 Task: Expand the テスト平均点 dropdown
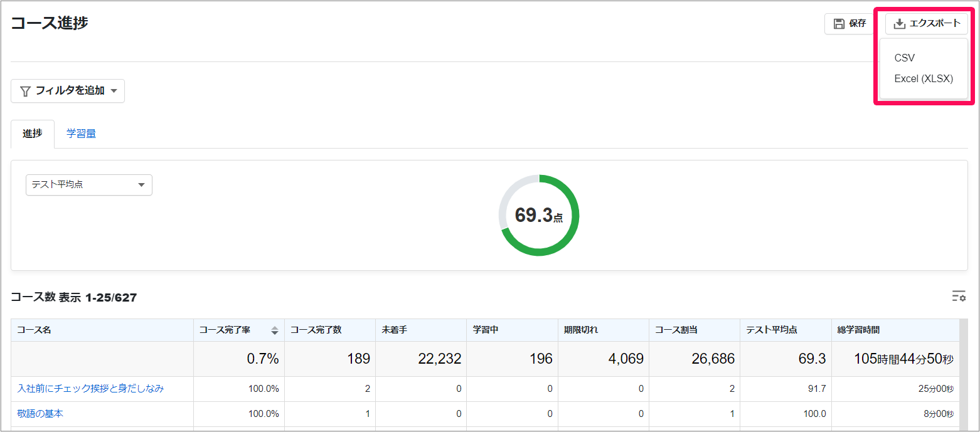(89, 185)
